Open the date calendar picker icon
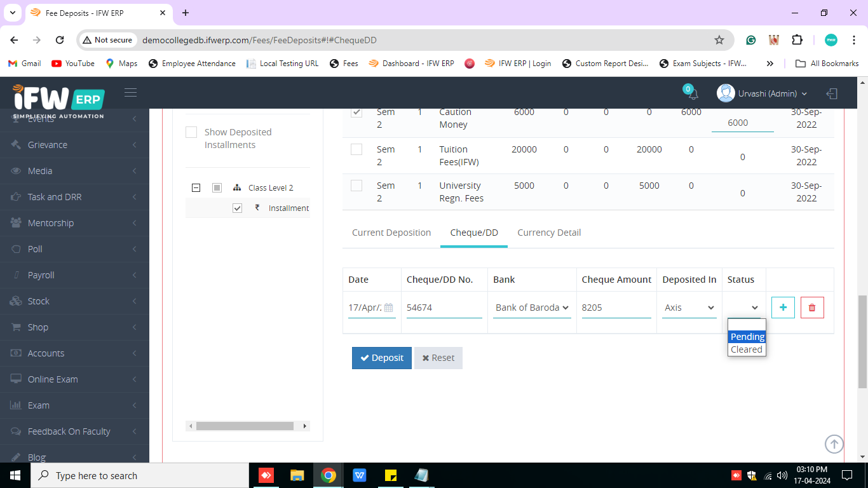The width and height of the screenshot is (868, 488). [x=389, y=308]
